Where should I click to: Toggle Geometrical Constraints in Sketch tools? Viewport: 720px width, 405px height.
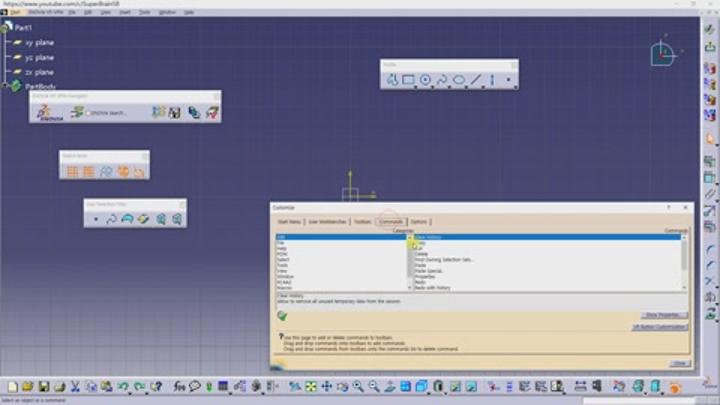tap(122, 171)
